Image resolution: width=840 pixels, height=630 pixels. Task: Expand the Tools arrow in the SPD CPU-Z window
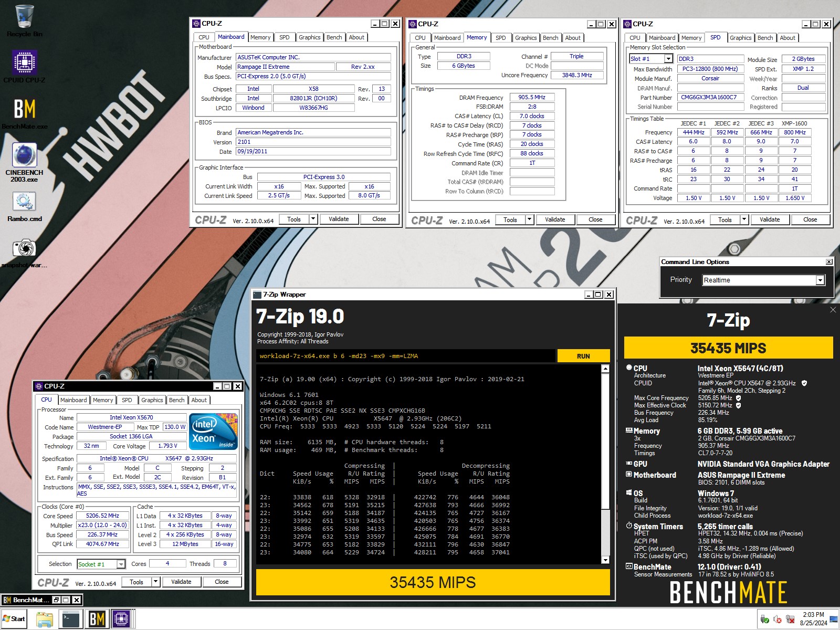tap(744, 219)
